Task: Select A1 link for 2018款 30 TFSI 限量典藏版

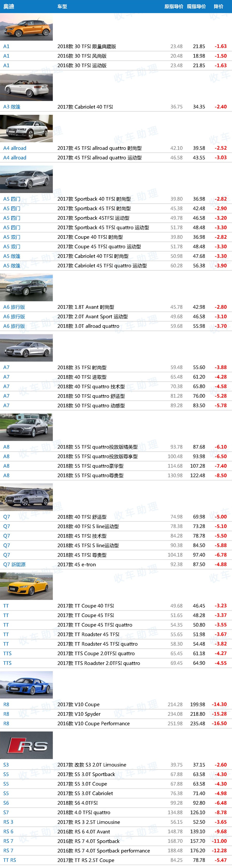Action: pos(6,46)
